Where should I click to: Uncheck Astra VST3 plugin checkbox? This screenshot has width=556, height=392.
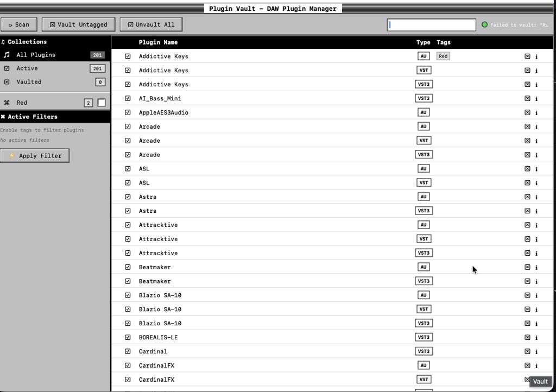(128, 211)
